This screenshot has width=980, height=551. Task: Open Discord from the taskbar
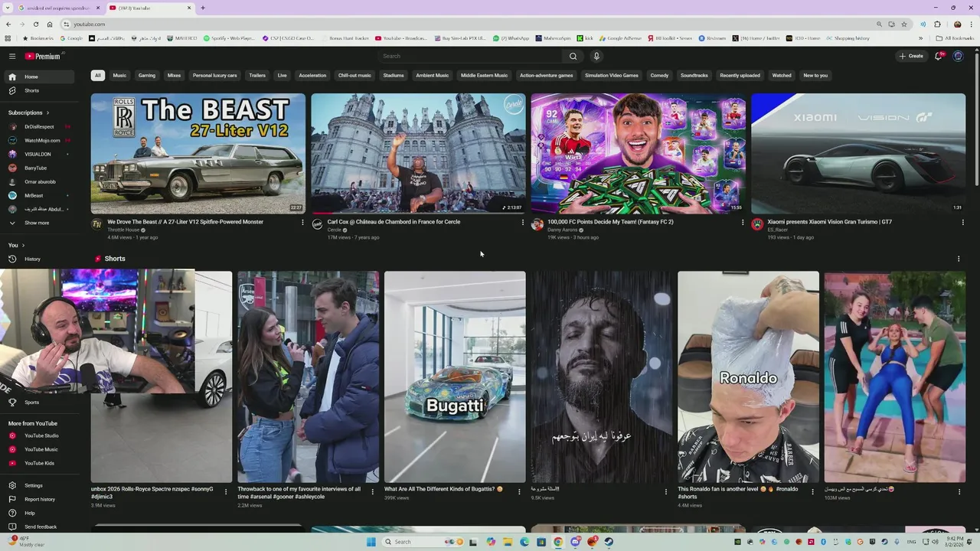(575, 542)
